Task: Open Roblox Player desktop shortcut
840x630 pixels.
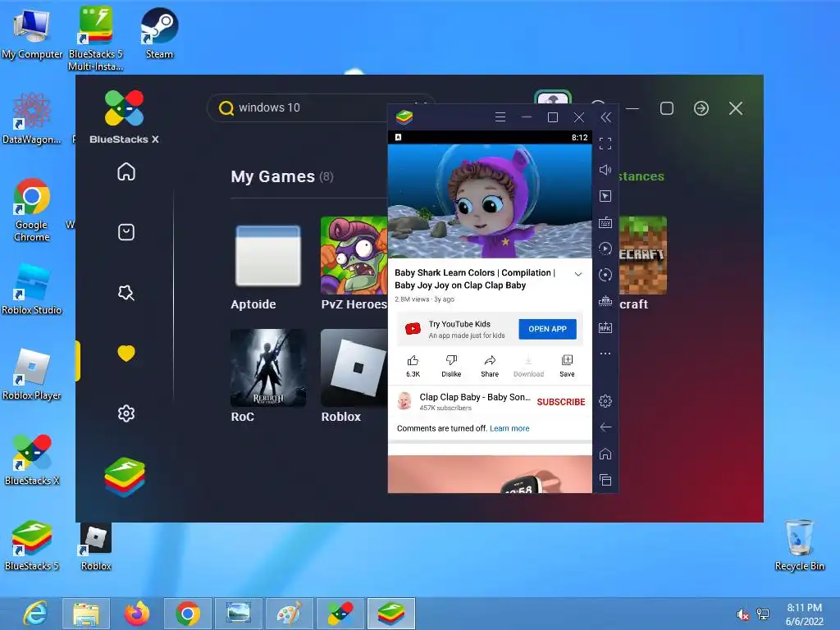Action: (x=32, y=374)
